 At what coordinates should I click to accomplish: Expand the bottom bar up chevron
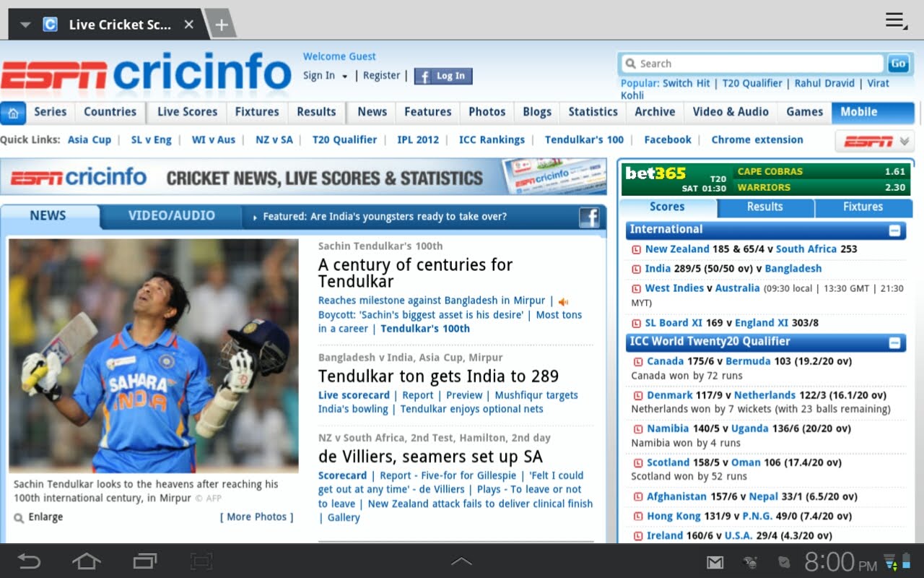tap(461, 561)
